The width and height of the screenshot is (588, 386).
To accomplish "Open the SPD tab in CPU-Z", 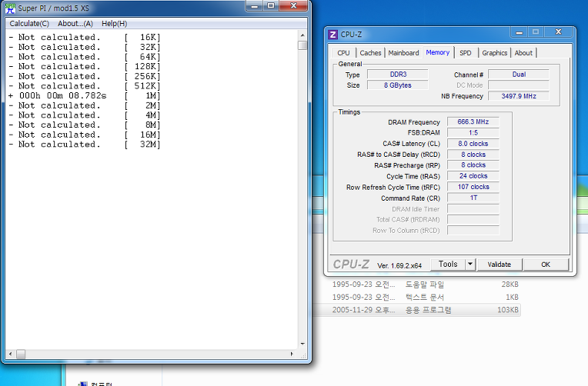I will (x=466, y=53).
